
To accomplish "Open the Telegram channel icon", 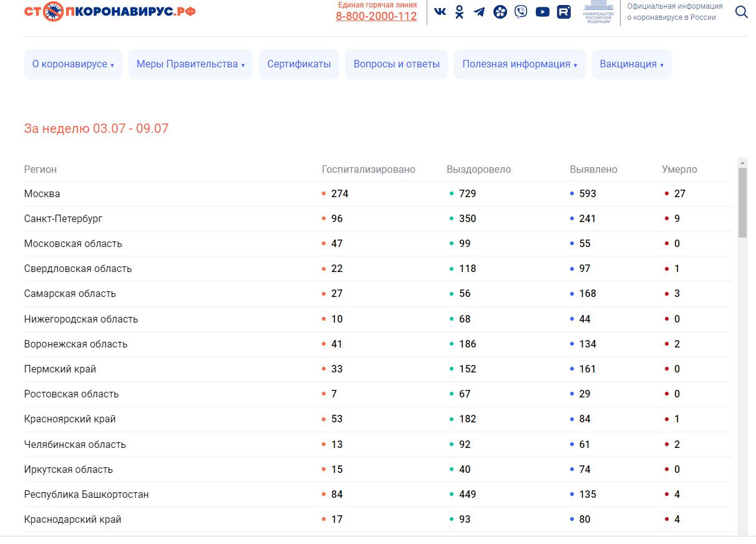I will click(479, 12).
